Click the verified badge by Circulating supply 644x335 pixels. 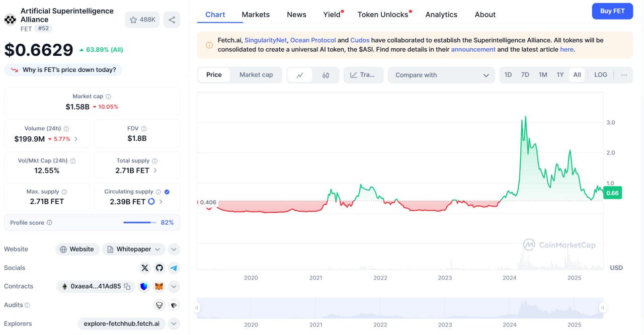pos(167,192)
